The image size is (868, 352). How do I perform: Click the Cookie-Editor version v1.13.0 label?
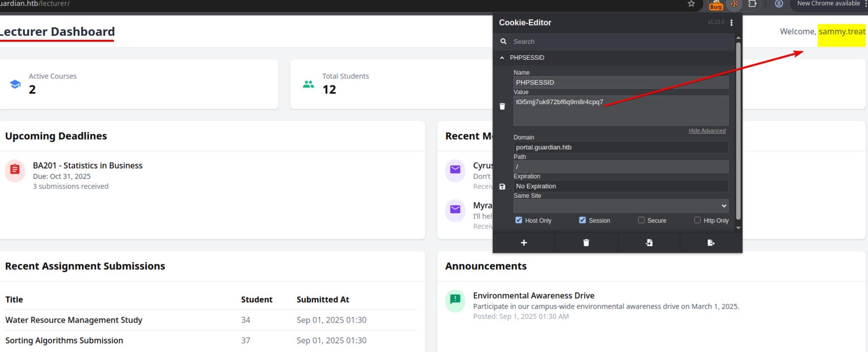pos(716,22)
